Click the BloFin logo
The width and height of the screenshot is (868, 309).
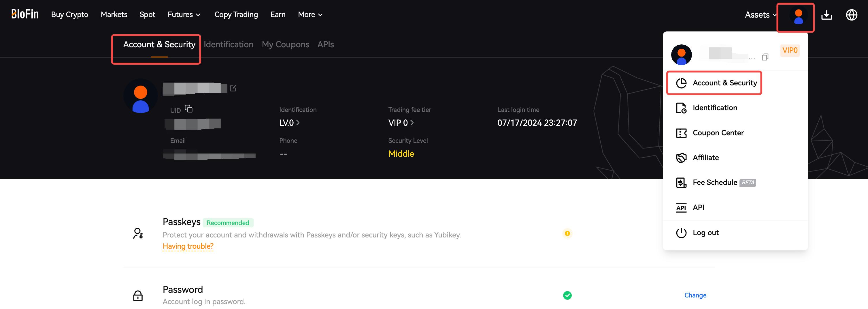(x=25, y=14)
